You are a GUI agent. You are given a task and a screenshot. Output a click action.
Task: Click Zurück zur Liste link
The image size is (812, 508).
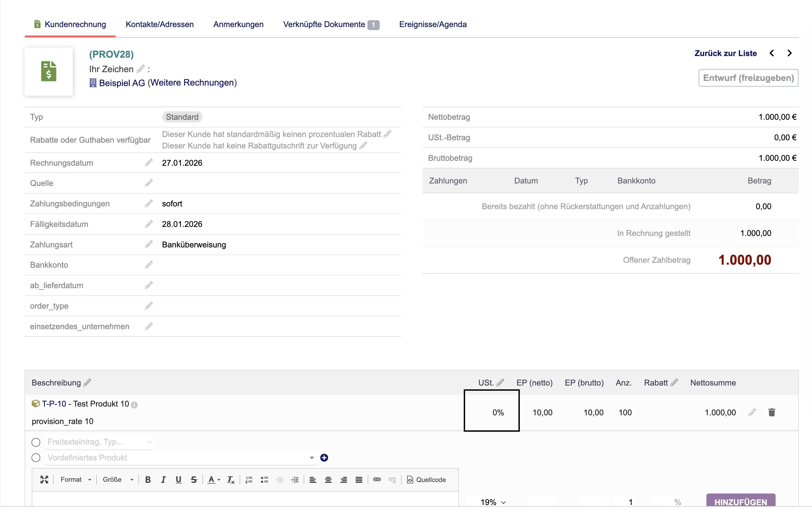tap(725, 53)
